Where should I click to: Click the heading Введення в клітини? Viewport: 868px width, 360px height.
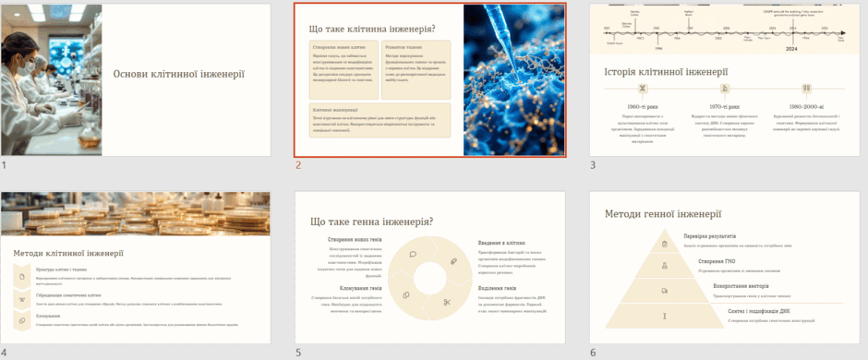tap(501, 243)
